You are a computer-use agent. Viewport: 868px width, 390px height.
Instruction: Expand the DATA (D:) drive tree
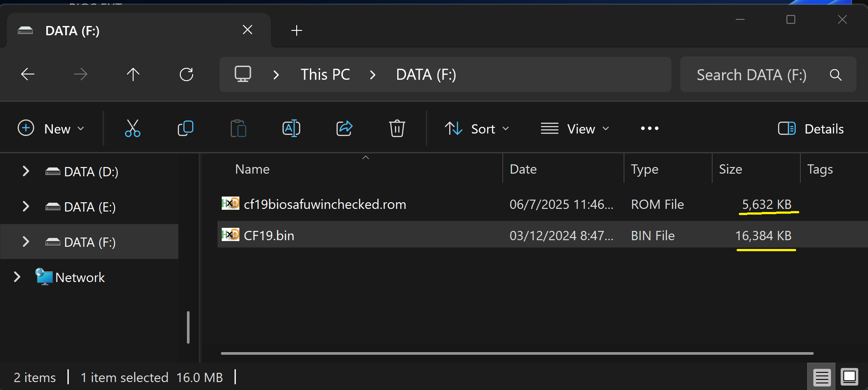(26, 171)
